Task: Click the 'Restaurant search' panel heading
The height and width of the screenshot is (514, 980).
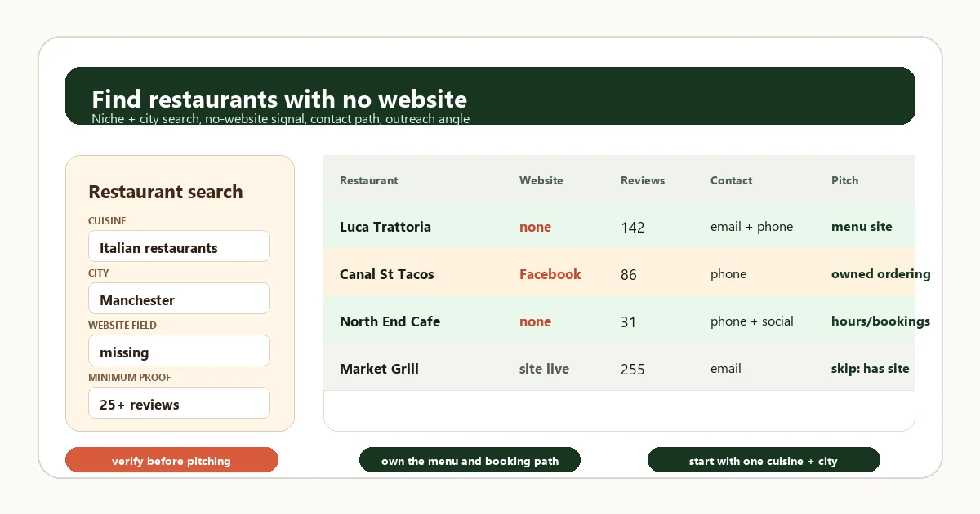Action: tap(166, 192)
